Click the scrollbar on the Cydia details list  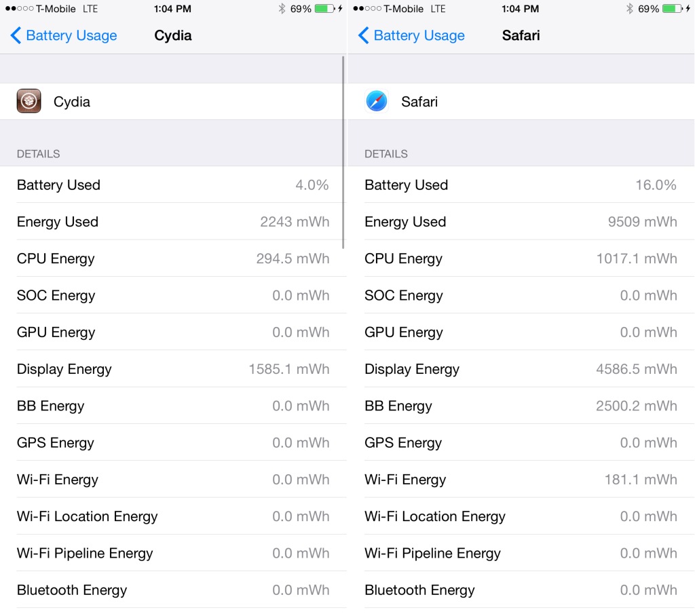(343, 153)
